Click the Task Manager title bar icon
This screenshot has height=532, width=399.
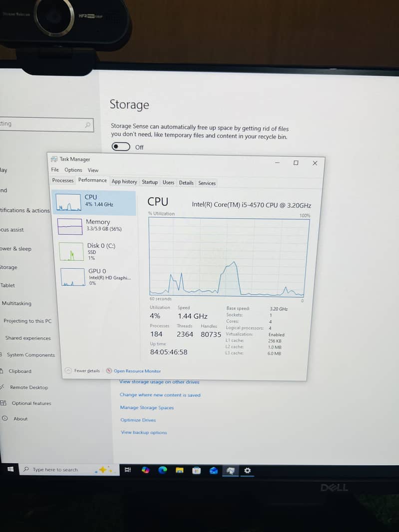click(53, 159)
